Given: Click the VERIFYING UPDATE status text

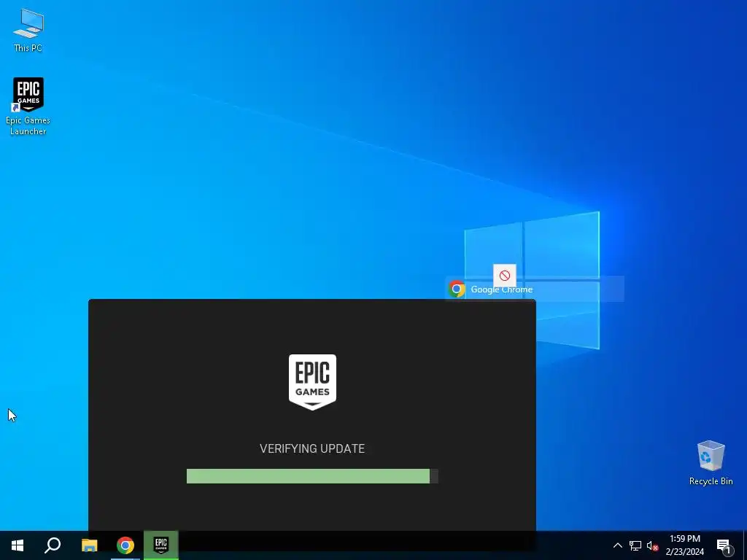Looking at the screenshot, I should [312, 448].
